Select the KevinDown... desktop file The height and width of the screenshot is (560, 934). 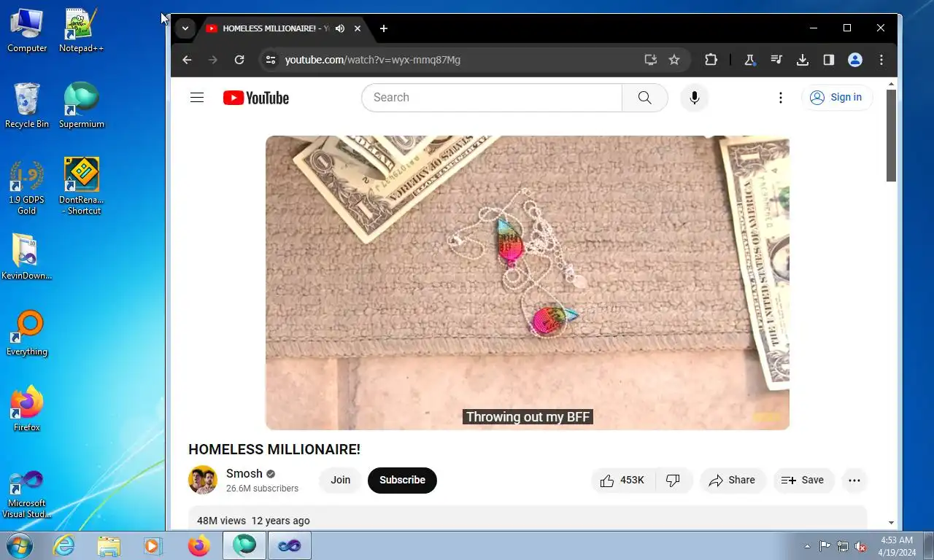pos(27,257)
